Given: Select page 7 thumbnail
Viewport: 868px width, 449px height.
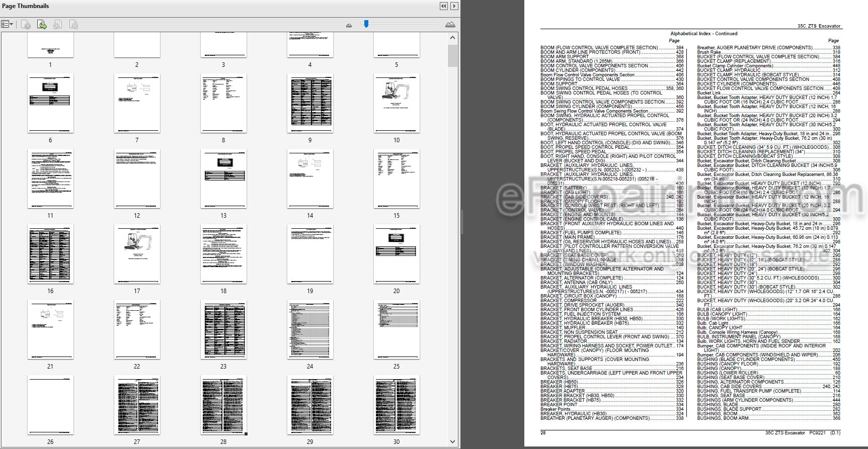Looking at the screenshot, I should 137,103.
